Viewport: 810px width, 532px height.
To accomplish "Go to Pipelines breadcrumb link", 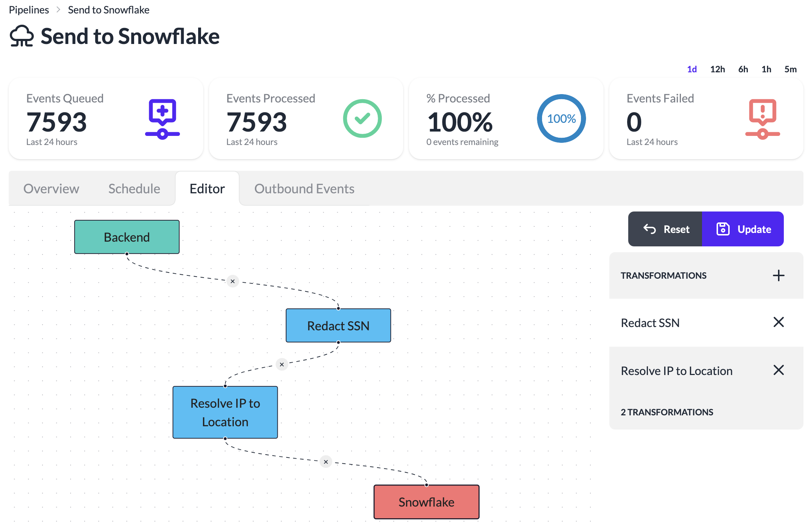I will pos(29,10).
